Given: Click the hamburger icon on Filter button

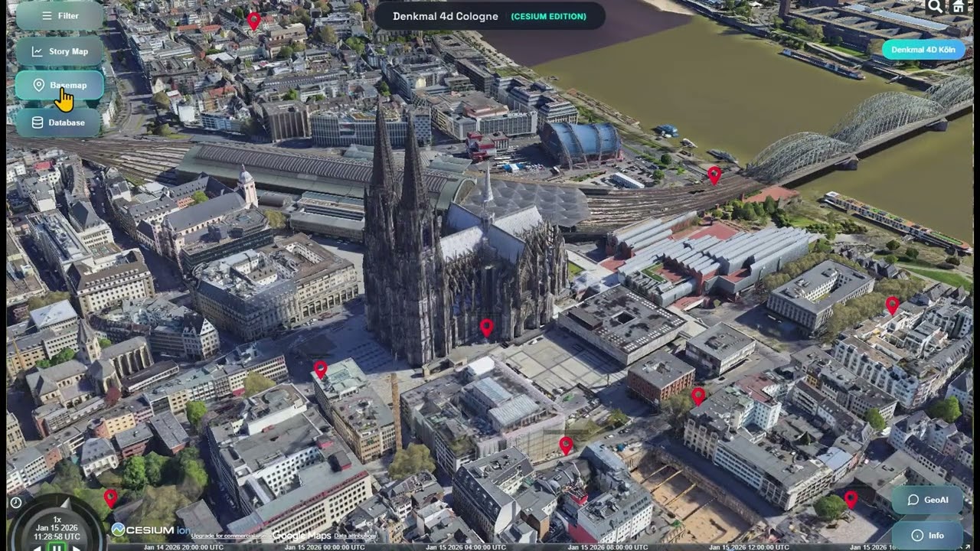Looking at the screenshot, I should click(47, 15).
